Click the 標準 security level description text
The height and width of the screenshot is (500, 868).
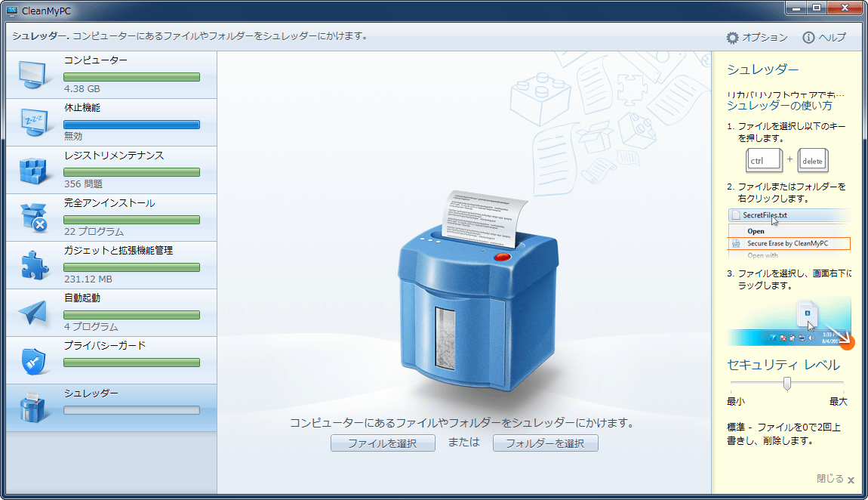point(784,434)
